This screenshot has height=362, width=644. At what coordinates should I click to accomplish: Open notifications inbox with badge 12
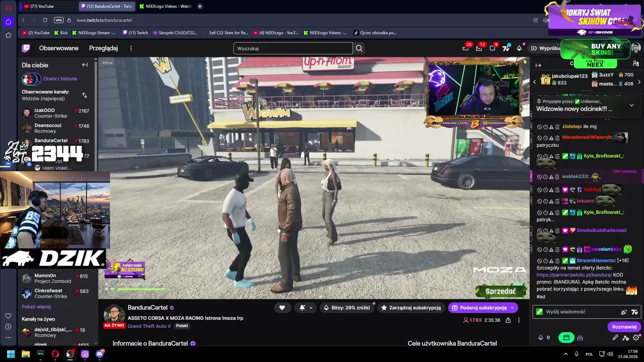tap(479, 48)
